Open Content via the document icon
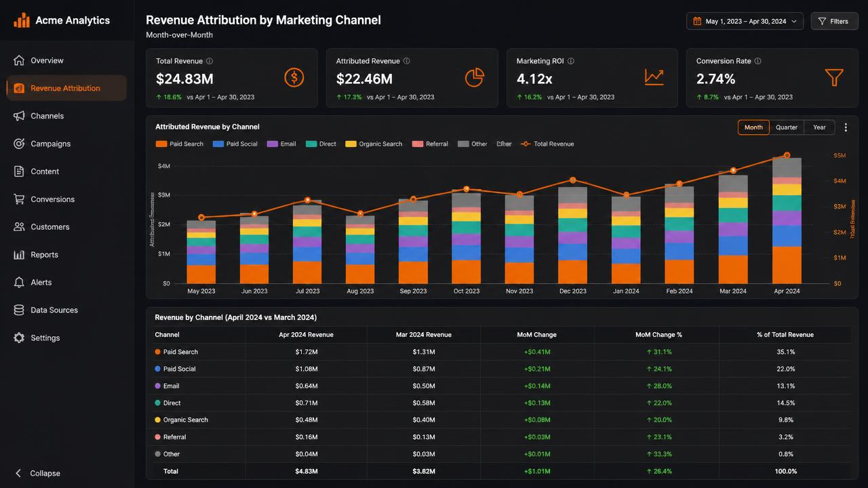This screenshot has height=488, width=868. click(x=19, y=171)
